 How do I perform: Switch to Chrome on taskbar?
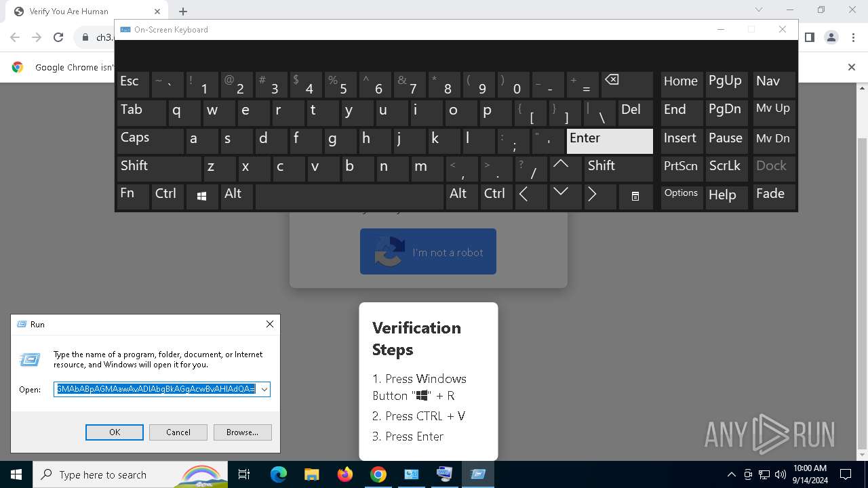click(x=378, y=474)
